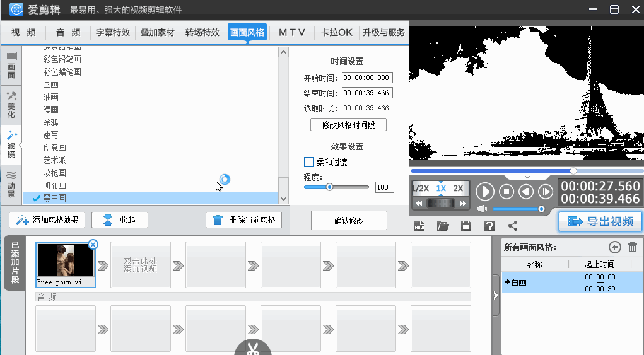Viewport: 644px width, 355px height.
Task: Create new project icon
Action: (419, 226)
